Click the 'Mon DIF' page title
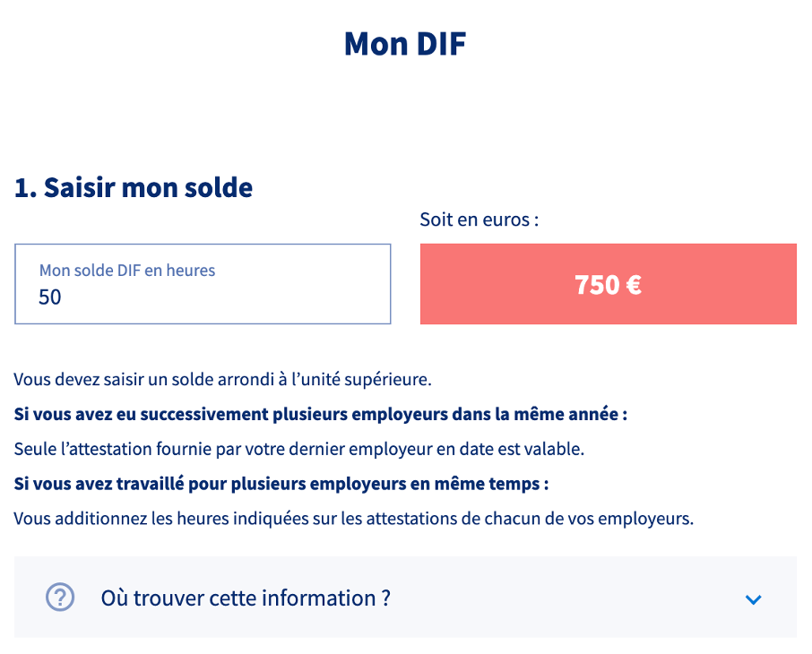The width and height of the screenshot is (812, 654). [405, 44]
